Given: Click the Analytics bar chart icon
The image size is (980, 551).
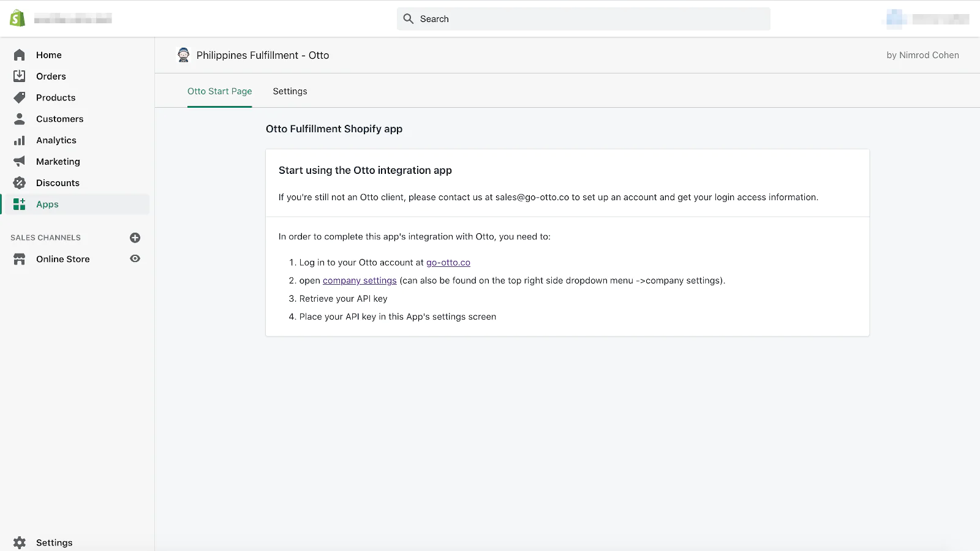Looking at the screenshot, I should click(20, 140).
